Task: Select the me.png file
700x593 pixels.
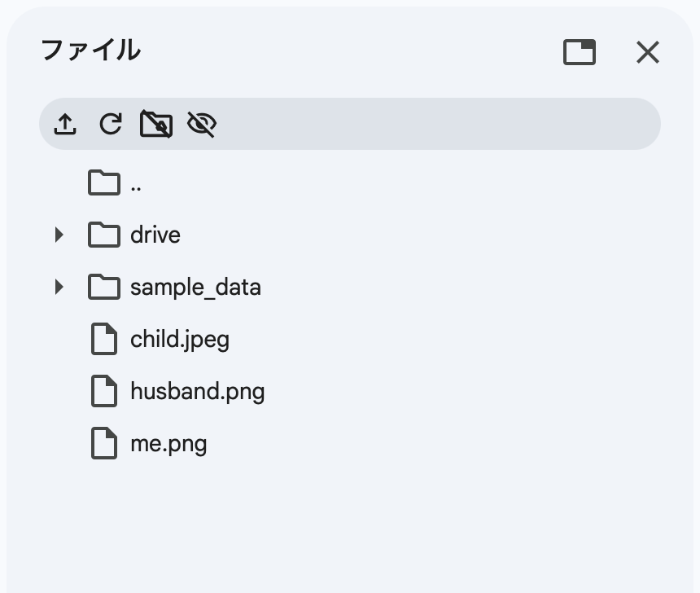Action: (168, 443)
